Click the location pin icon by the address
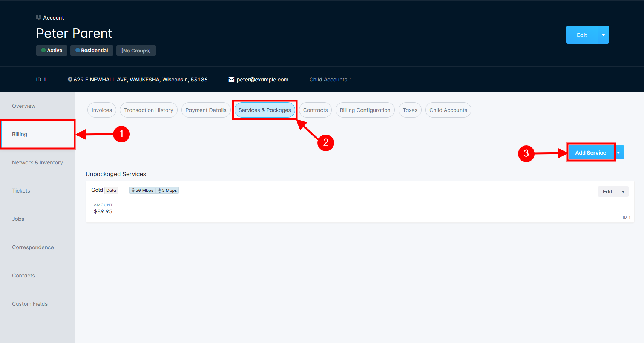Image resolution: width=644 pixels, height=343 pixels. 70,80
